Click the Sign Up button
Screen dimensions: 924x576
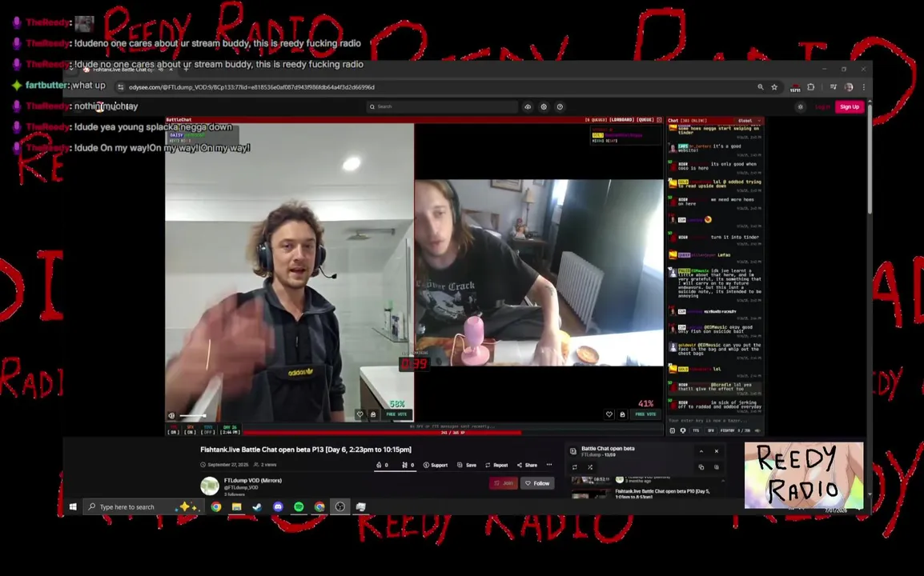pos(850,106)
